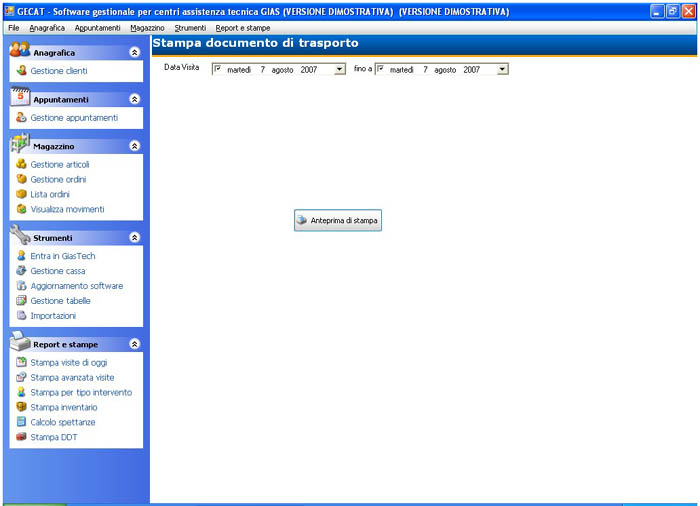The image size is (700, 506).
Task: Click the Strumenti wrench header icon
Action: [20, 234]
